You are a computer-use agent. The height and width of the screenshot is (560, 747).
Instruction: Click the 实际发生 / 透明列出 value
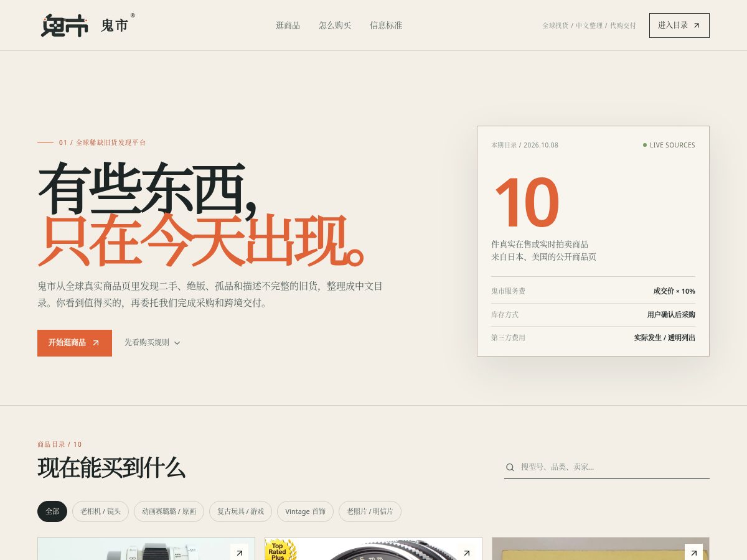[x=665, y=338]
